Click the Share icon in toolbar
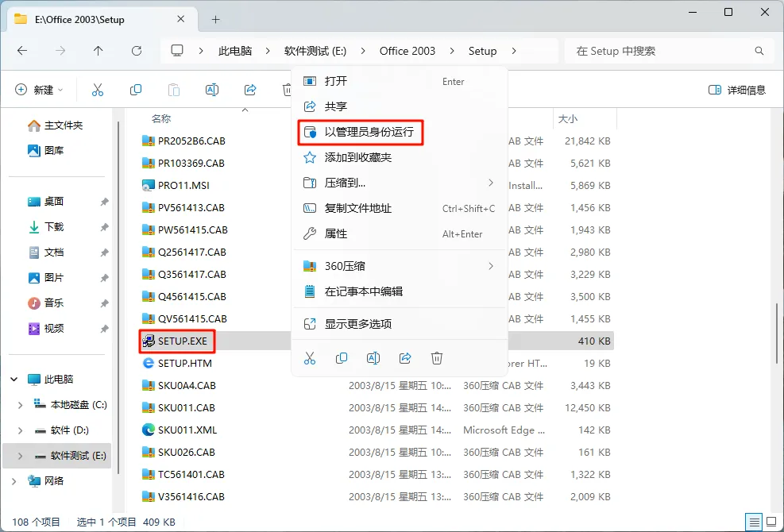Image resolution: width=784 pixels, height=532 pixels. click(250, 90)
